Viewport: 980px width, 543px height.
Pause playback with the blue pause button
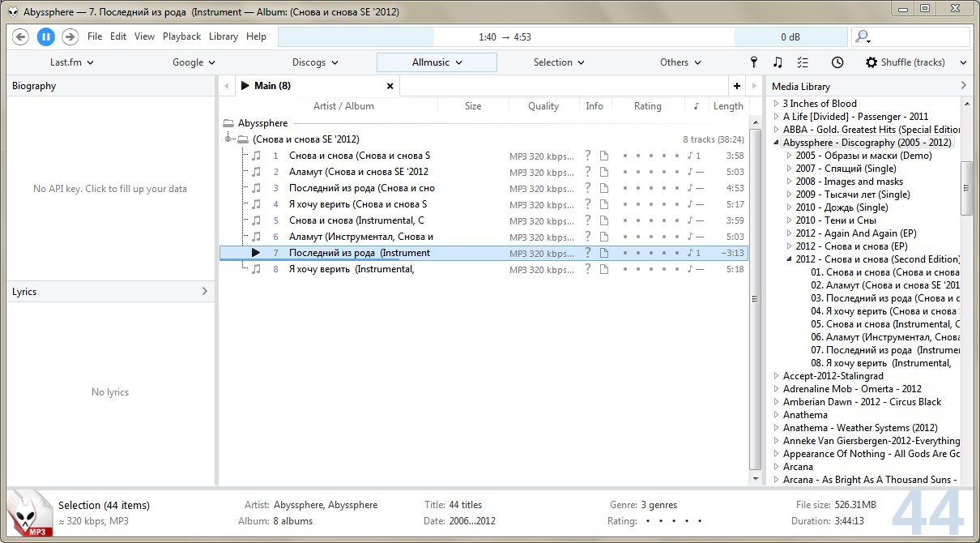(x=45, y=36)
